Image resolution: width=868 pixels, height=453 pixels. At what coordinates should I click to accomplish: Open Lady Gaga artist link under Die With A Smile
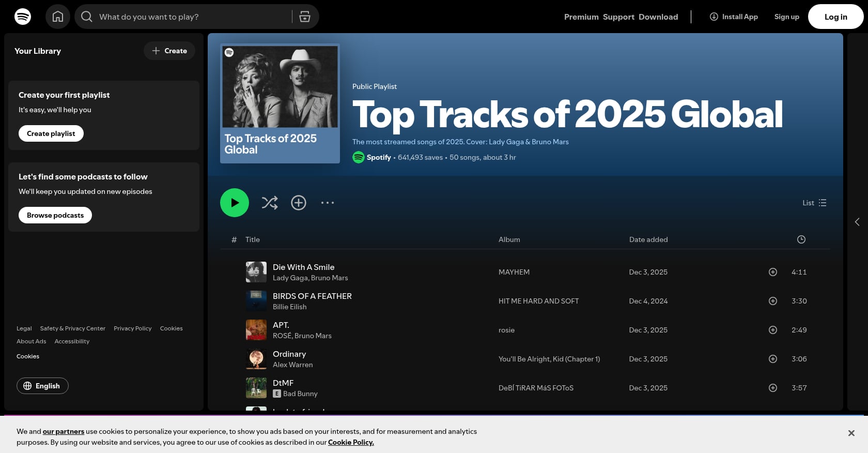click(x=290, y=278)
